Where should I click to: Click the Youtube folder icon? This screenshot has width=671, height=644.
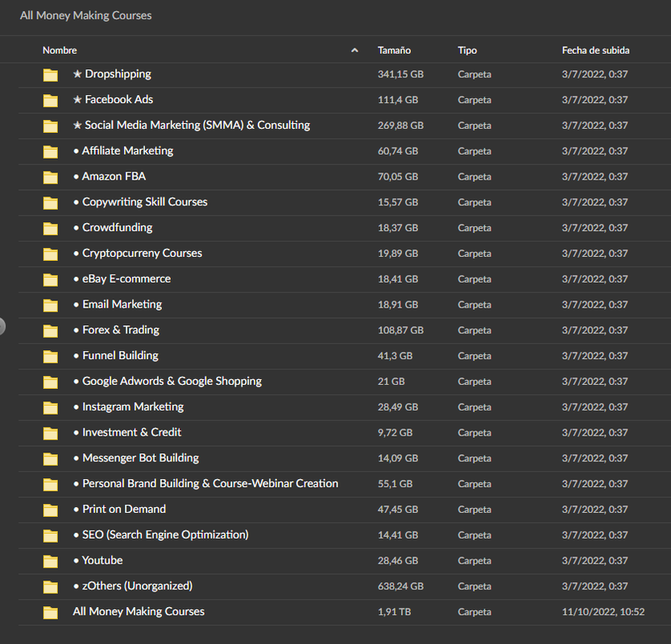(x=51, y=561)
